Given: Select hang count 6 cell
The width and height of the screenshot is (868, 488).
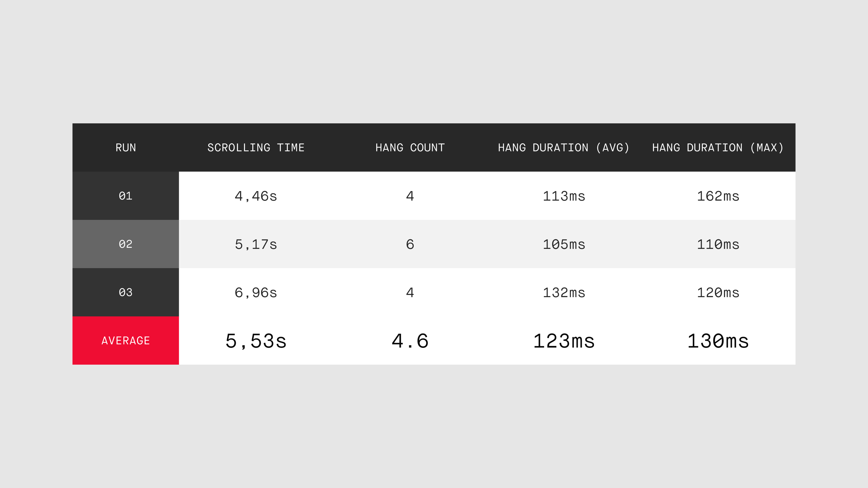Looking at the screenshot, I should pos(410,244).
